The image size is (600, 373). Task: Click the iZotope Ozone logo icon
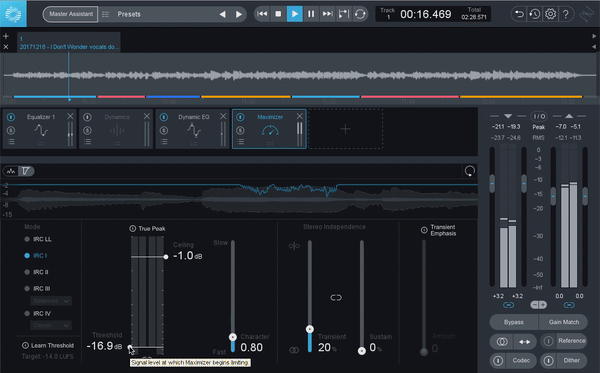(x=13, y=14)
